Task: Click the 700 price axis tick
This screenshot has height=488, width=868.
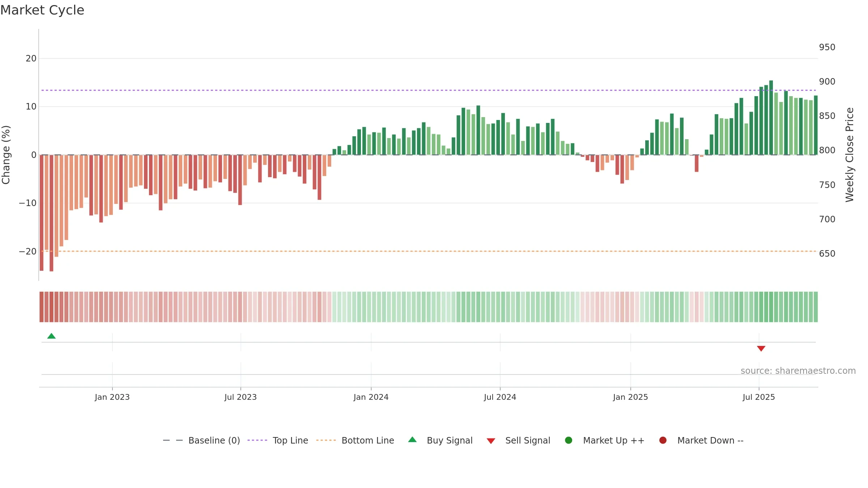Action: [x=827, y=219]
